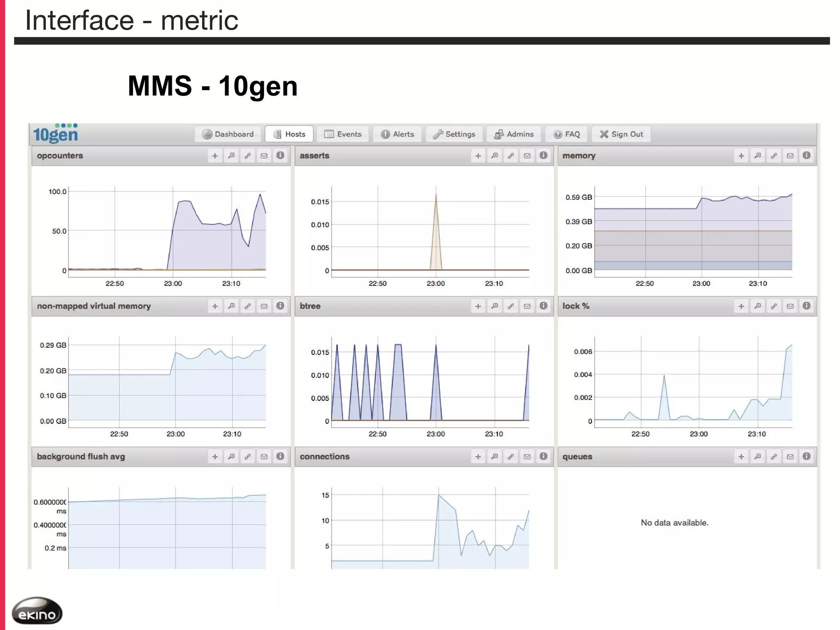This screenshot has width=840, height=630.
Task: Show info for the queues chart
Action: coord(806,457)
